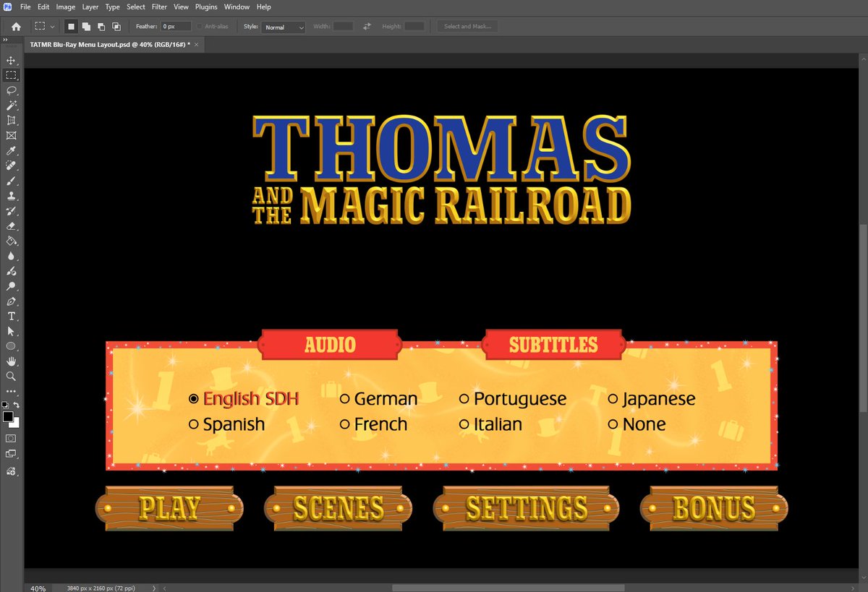The height and width of the screenshot is (592, 868).
Task: Click the SETTINGS wooden sign on canvas
Action: pos(526,508)
